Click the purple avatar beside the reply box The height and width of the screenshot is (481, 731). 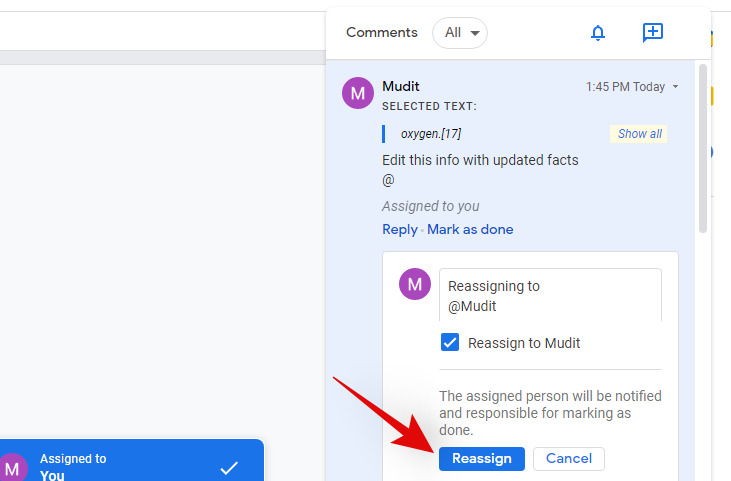(415, 284)
